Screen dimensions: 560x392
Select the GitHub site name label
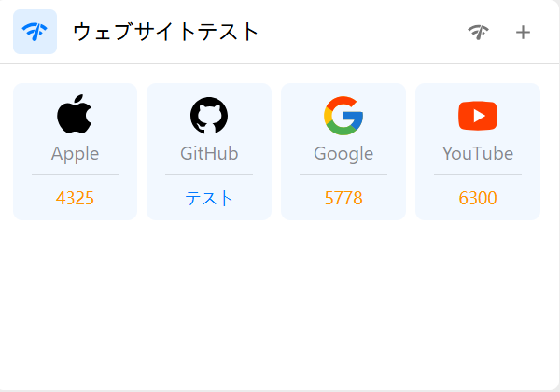209,153
